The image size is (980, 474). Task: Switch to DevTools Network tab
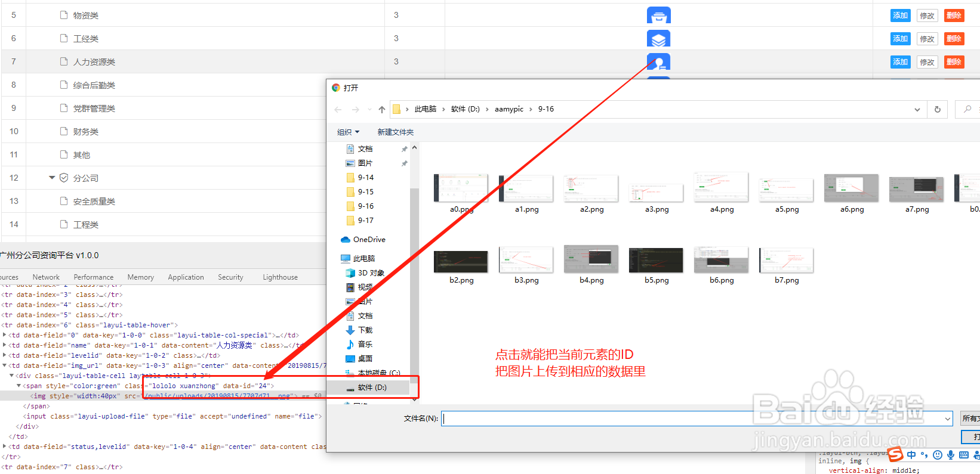click(x=46, y=277)
